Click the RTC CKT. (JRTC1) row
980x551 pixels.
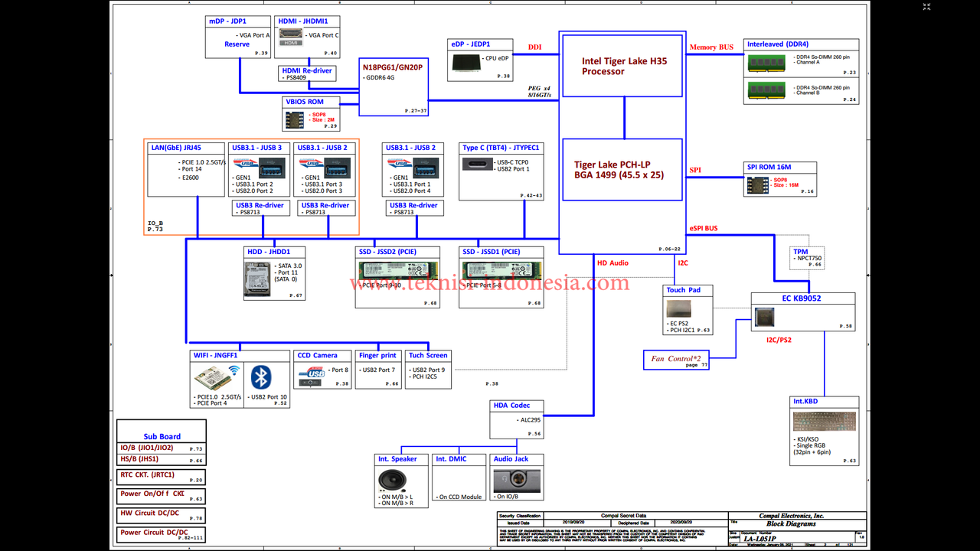162,476
